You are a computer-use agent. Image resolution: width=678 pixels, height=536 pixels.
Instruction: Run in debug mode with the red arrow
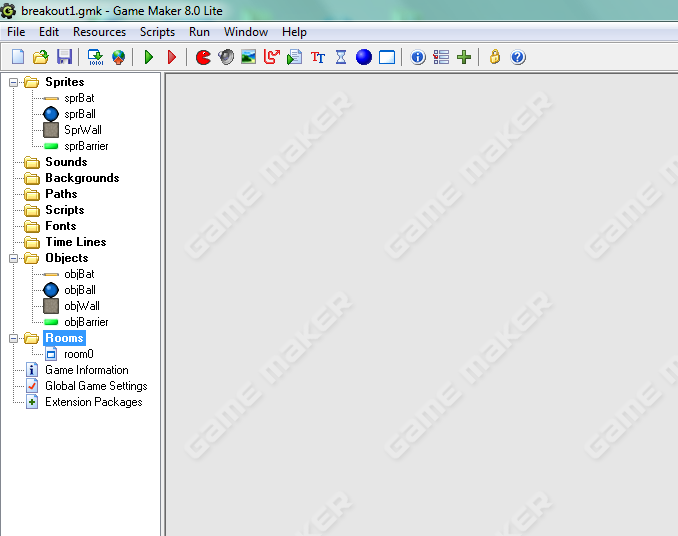pos(172,57)
